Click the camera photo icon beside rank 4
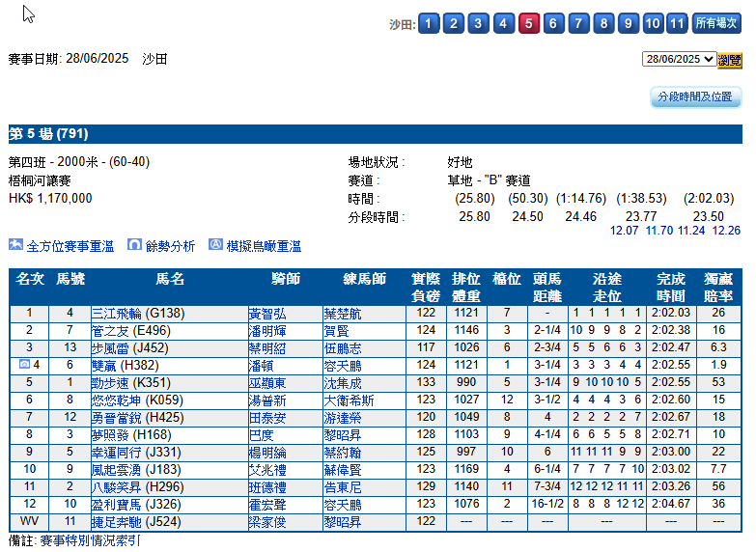Screen dimensions: 756x552 coord(24,365)
